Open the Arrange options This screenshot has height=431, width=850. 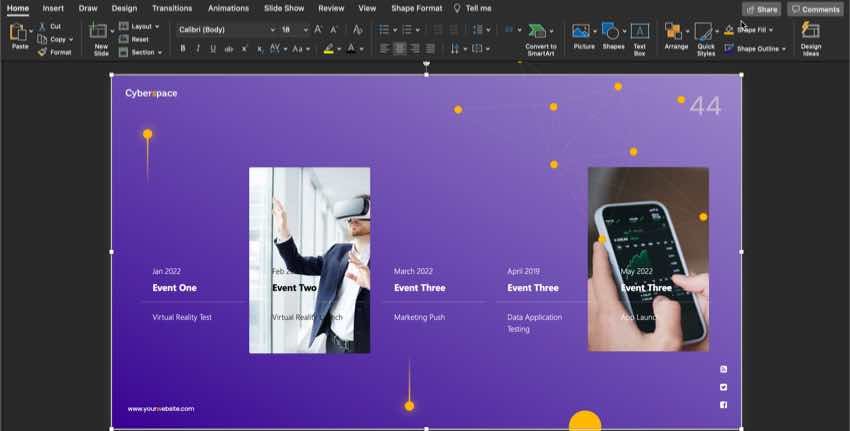coord(675,32)
